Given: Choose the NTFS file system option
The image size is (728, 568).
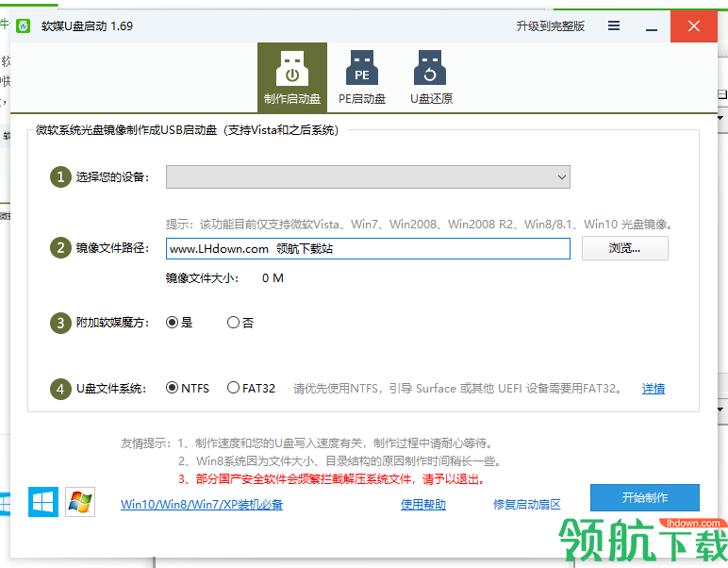Looking at the screenshot, I should (188, 388).
